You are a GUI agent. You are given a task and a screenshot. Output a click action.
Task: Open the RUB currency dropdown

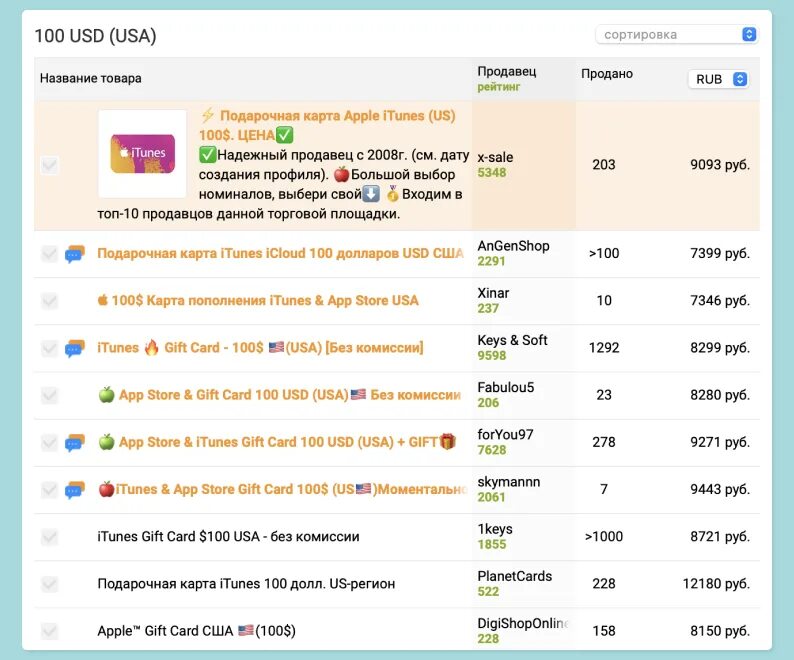point(718,79)
